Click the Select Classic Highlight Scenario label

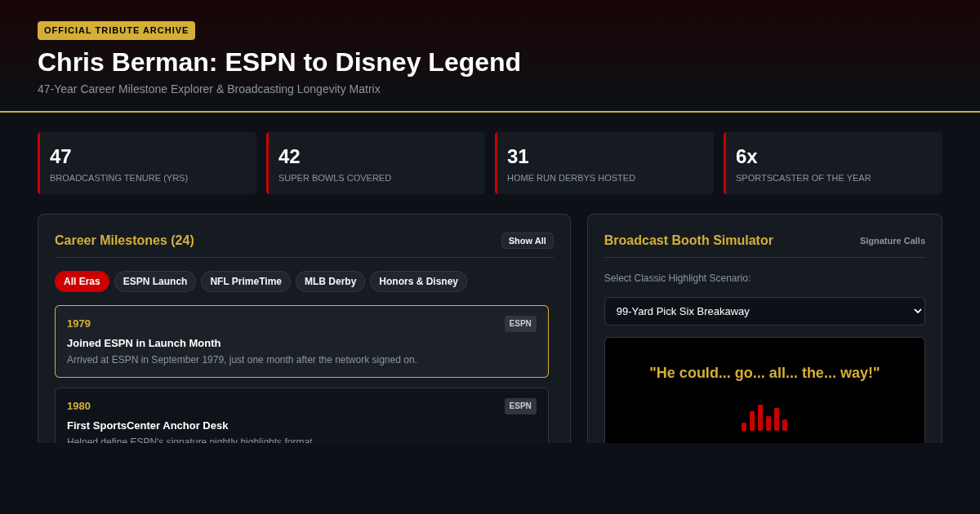(x=677, y=278)
